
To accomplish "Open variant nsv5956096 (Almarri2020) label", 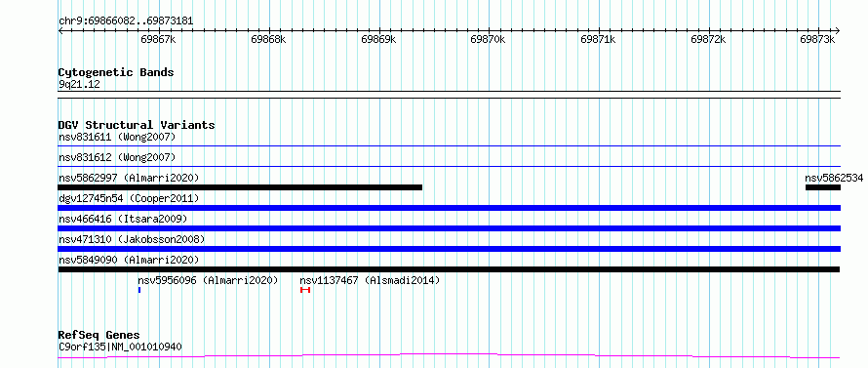I will point(208,280).
